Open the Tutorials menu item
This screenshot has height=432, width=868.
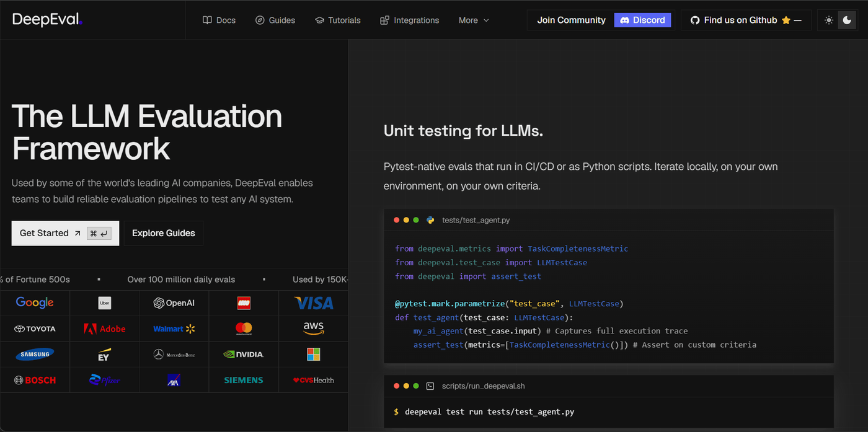337,20
